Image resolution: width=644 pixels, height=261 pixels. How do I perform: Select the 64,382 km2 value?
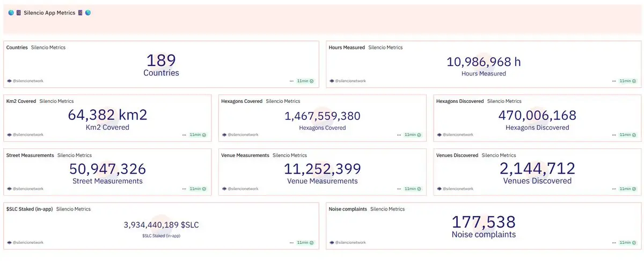click(107, 115)
